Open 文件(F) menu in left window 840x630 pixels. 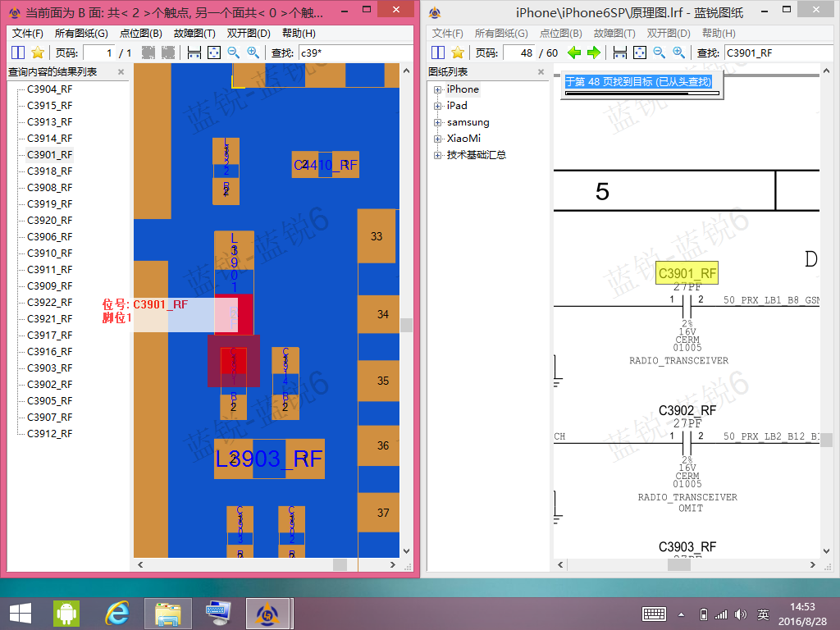tap(27, 33)
